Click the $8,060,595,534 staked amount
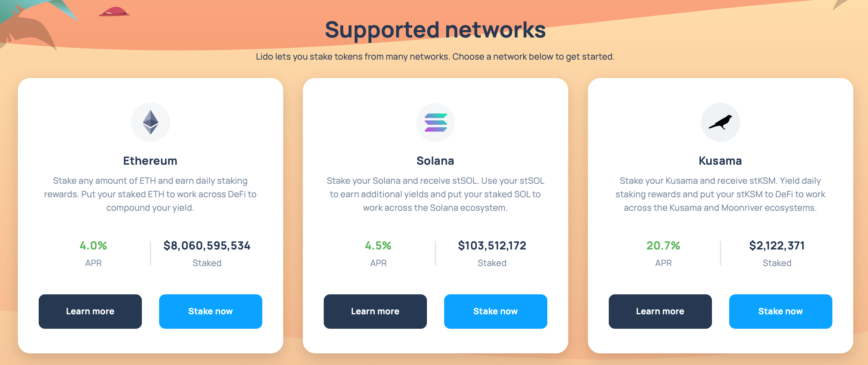Image resolution: width=868 pixels, height=365 pixels. click(x=207, y=245)
